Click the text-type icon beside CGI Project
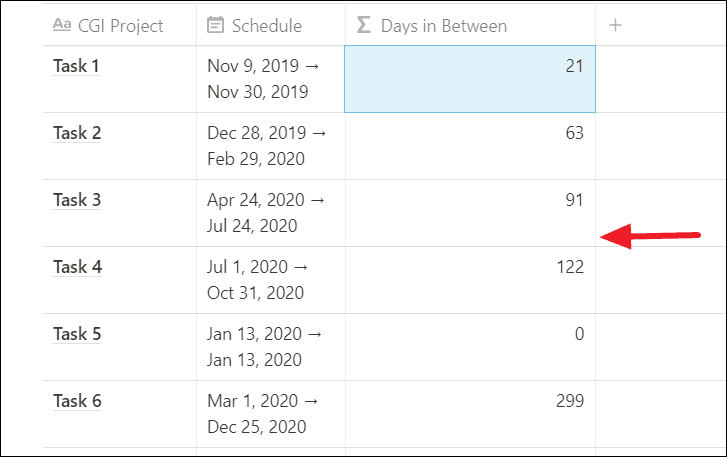Image resolution: width=727 pixels, height=457 pixels. [62, 26]
